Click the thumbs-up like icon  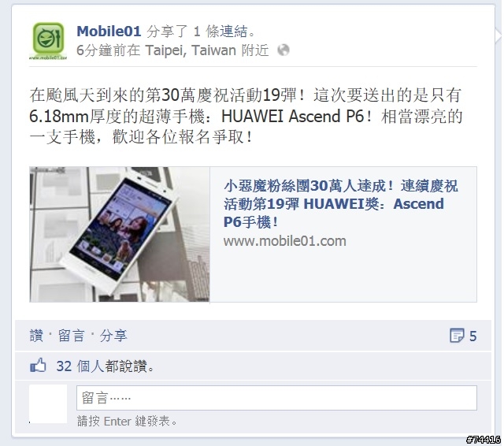38,366
